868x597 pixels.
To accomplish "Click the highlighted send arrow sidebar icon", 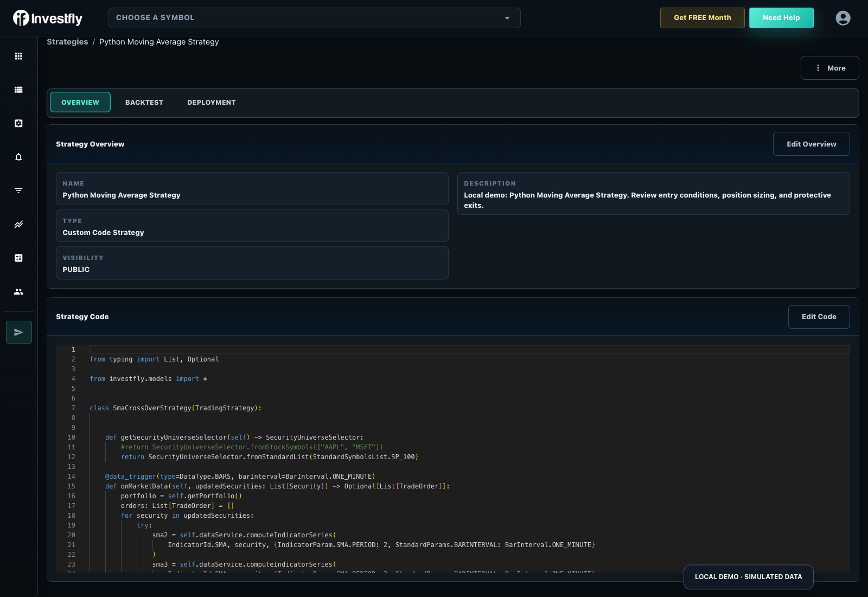I will tap(19, 332).
